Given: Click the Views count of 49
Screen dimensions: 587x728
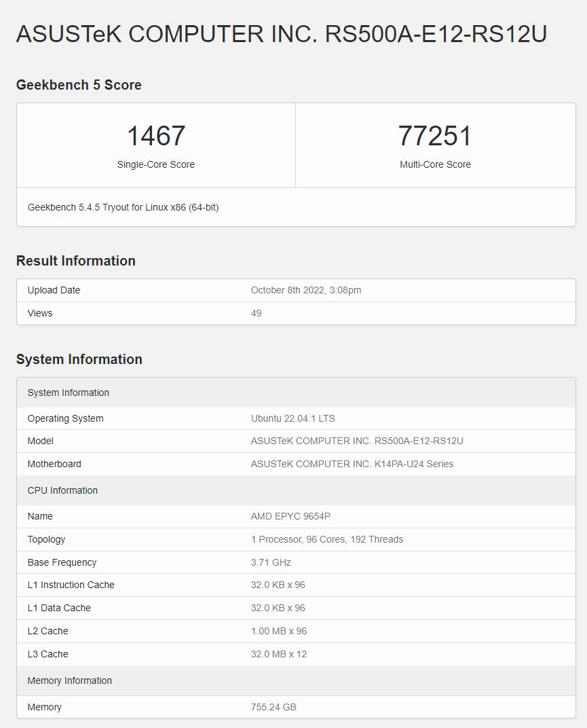Looking at the screenshot, I should click(x=256, y=313).
